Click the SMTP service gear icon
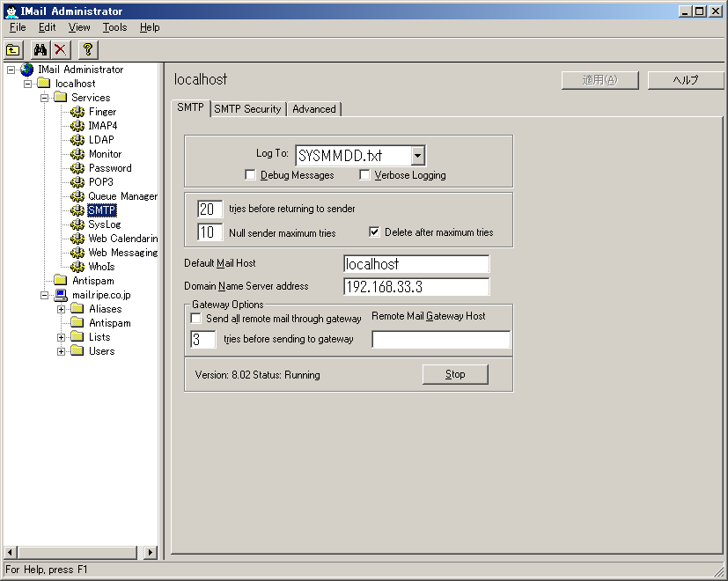The image size is (728, 581). 77,210
